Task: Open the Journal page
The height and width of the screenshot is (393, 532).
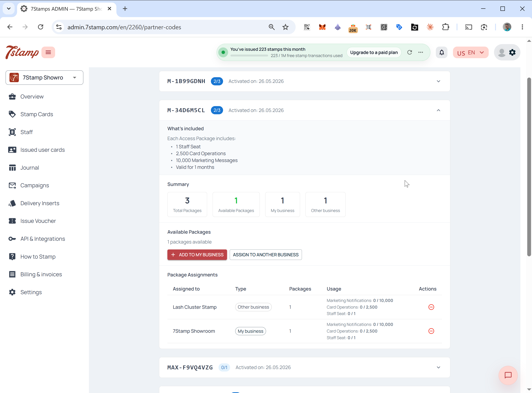Action: (x=29, y=168)
